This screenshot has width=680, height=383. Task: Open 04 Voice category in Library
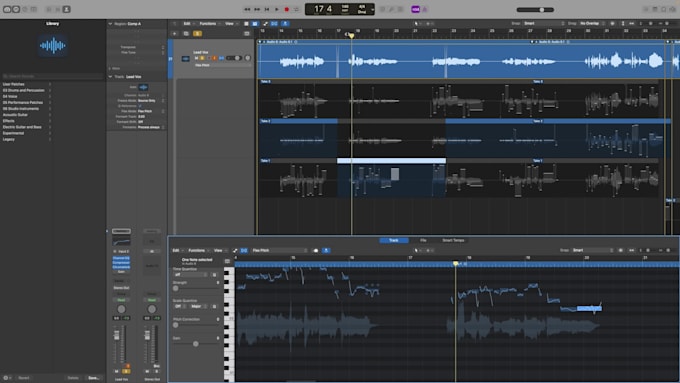[10, 96]
